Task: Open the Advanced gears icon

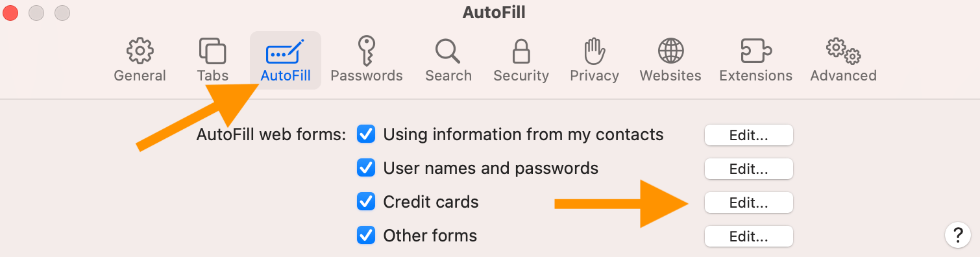Action: (843, 51)
